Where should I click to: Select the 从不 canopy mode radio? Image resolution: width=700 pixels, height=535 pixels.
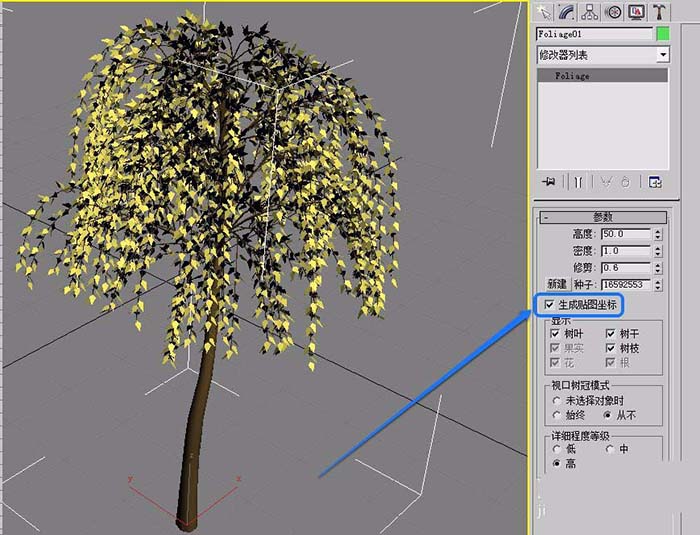(x=607, y=415)
